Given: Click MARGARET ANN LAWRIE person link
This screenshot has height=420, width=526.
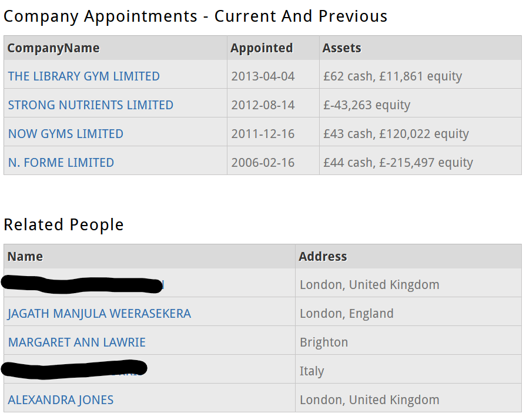Looking at the screenshot, I should (76, 342).
